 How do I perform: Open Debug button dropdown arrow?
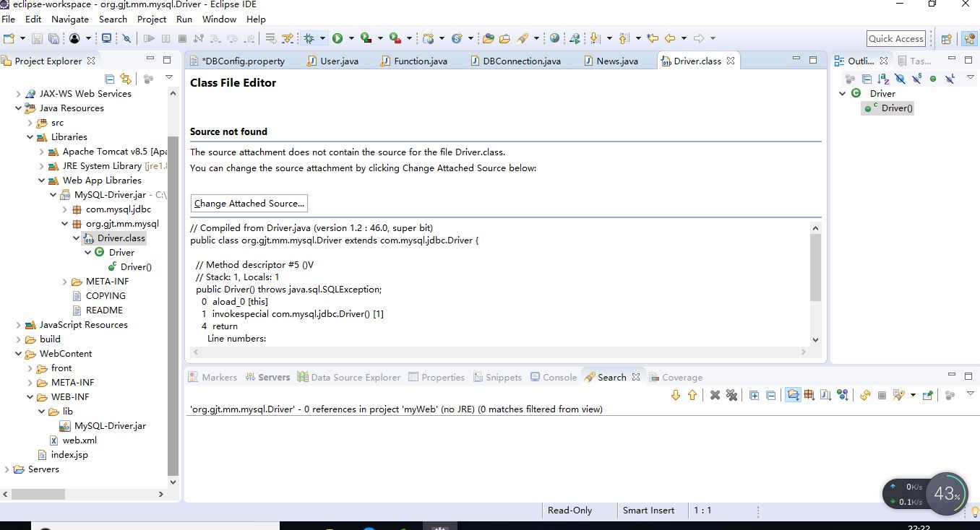(323, 38)
